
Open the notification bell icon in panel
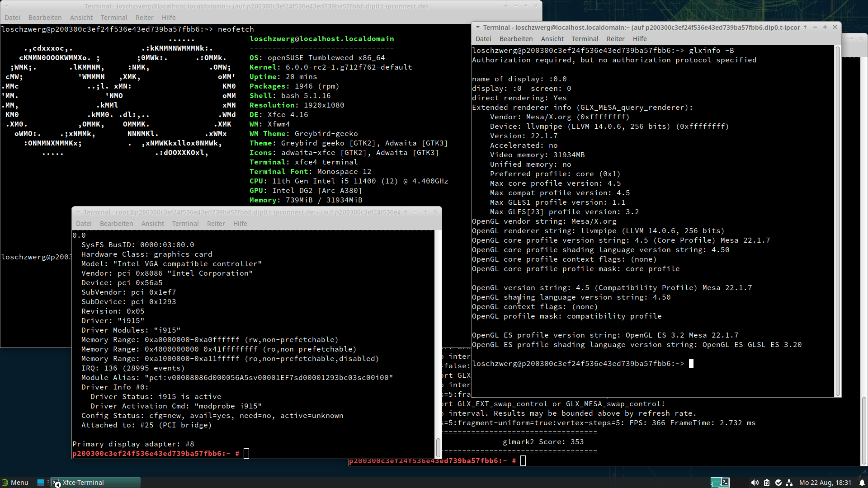point(862,483)
